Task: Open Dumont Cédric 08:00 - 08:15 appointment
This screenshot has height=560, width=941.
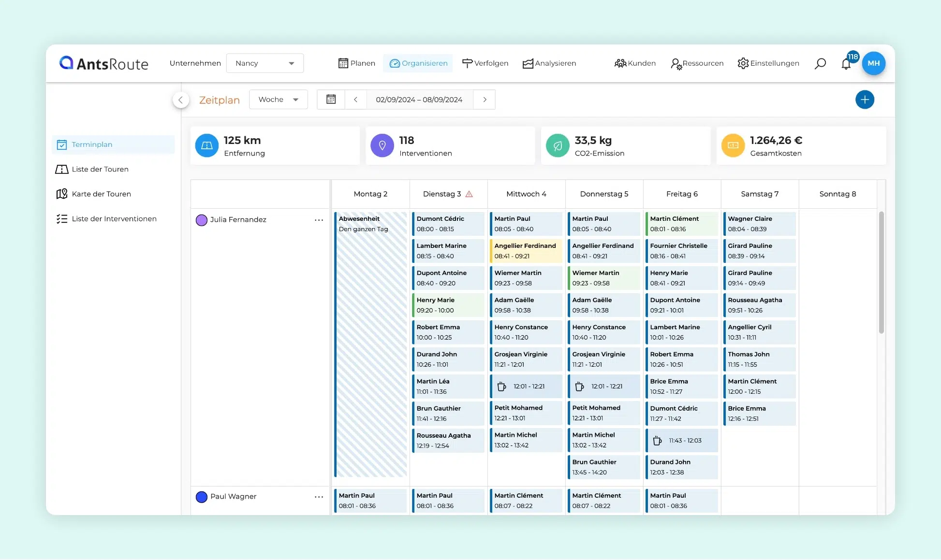Action: point(448,224)
